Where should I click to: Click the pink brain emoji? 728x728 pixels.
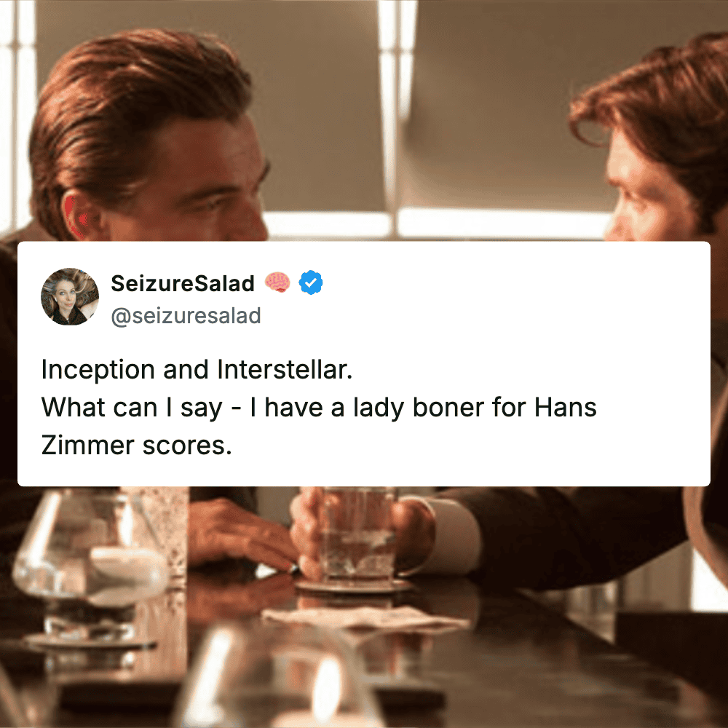pyautogui.click(x=277, y=282)
